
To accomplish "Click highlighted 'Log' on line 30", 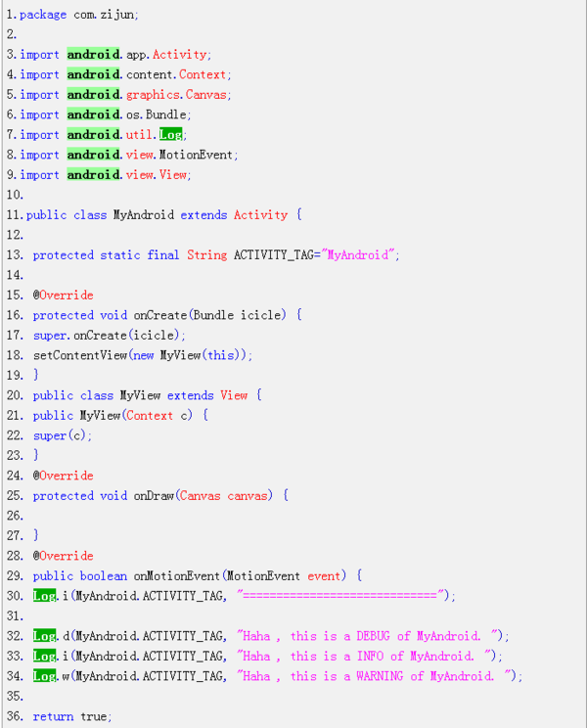I will pyautogui.click(x=45, y=596).
